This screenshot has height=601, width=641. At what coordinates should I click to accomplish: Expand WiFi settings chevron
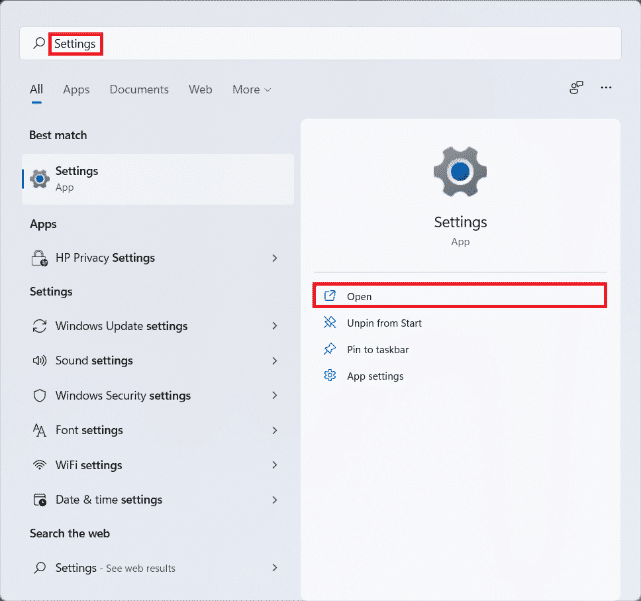click(x=275, y=465)
